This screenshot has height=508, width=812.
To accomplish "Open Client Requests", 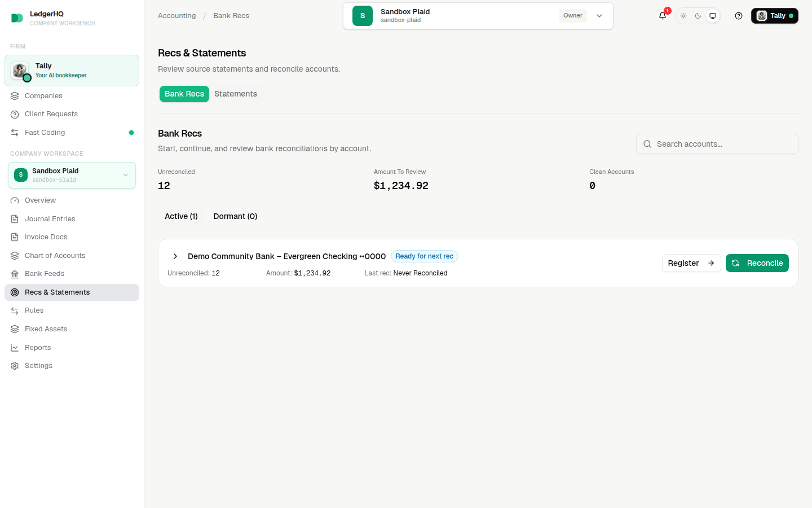I will [x=72, y=114].
